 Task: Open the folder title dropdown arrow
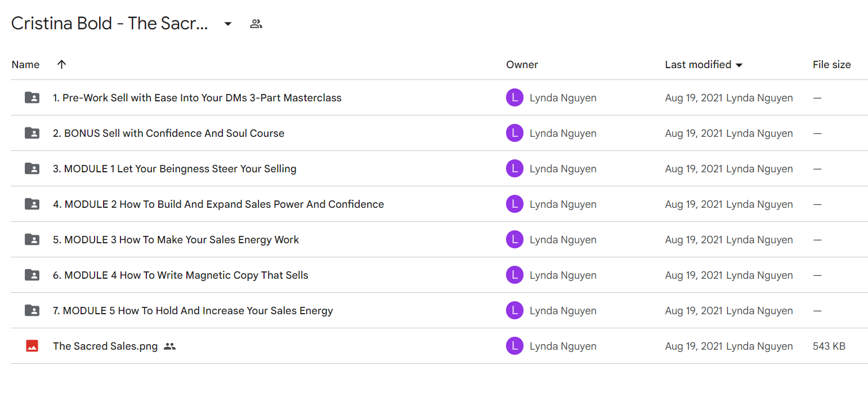click(x=228, y=24)
